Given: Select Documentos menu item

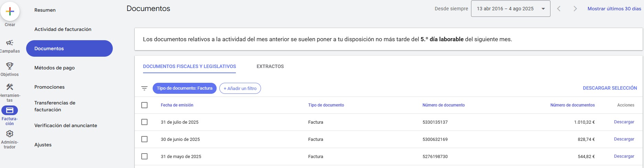Looking at the screenshot, I should coord(69,48).
